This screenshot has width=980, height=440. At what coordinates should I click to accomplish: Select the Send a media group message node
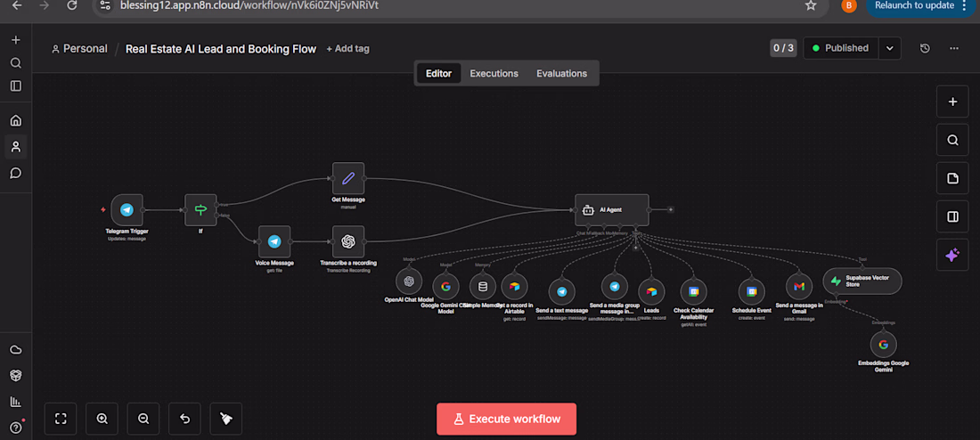pyautogui.click(x=615, y=286)
